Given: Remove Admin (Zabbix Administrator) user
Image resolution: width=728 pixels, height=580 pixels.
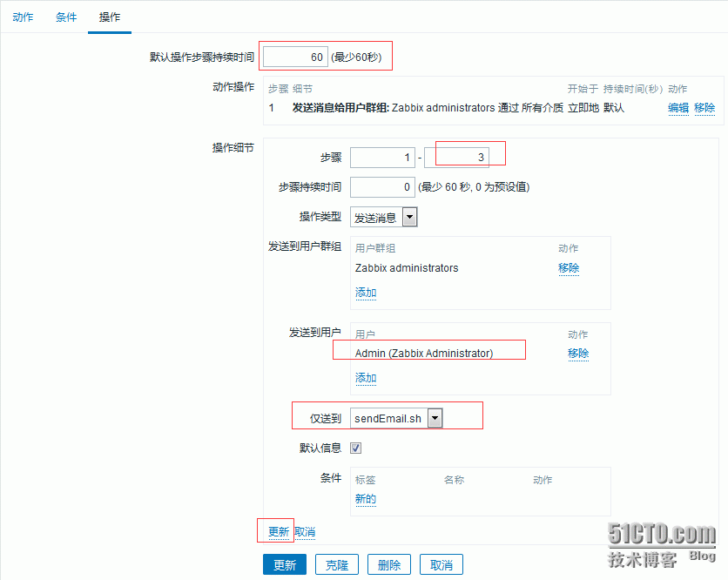Looking at the screenshot, I should click(578, 354).
